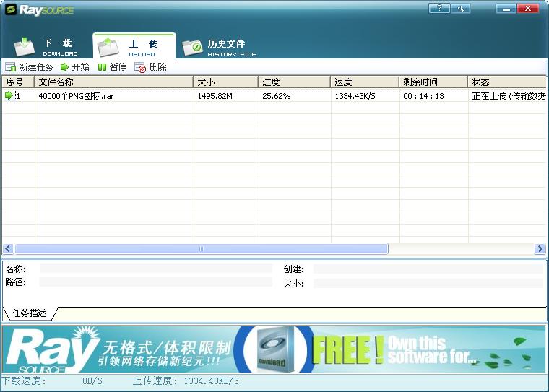
Task: Click the 大小 field in the details panel
Action: pos(428,283)
